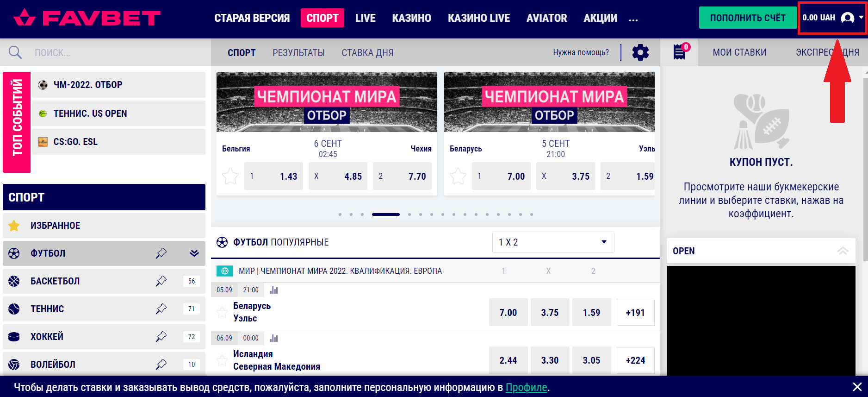
Task: Favorite the Исландия – Северная Македония match
Action: point(222,360)
